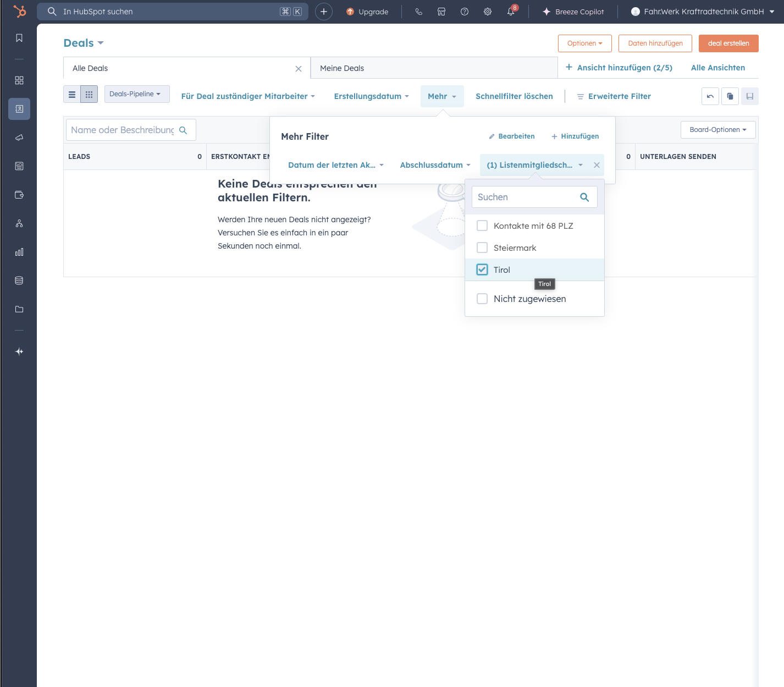The width and height of the screenshot is (784, 687).
Task: Open the Erstellungsdatum filter dropdown
Action: click(371, 96)
